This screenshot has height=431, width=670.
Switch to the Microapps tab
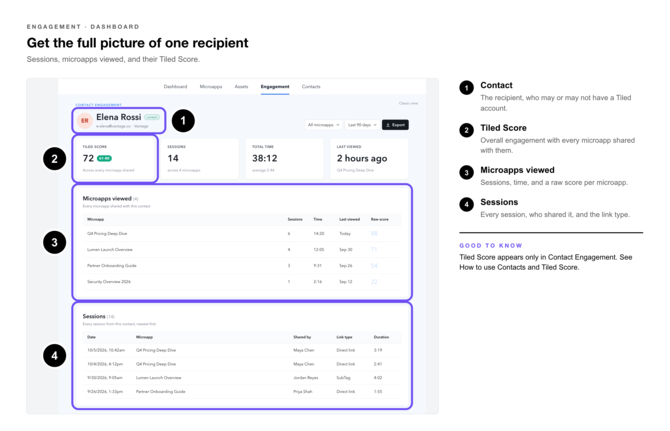211,87
